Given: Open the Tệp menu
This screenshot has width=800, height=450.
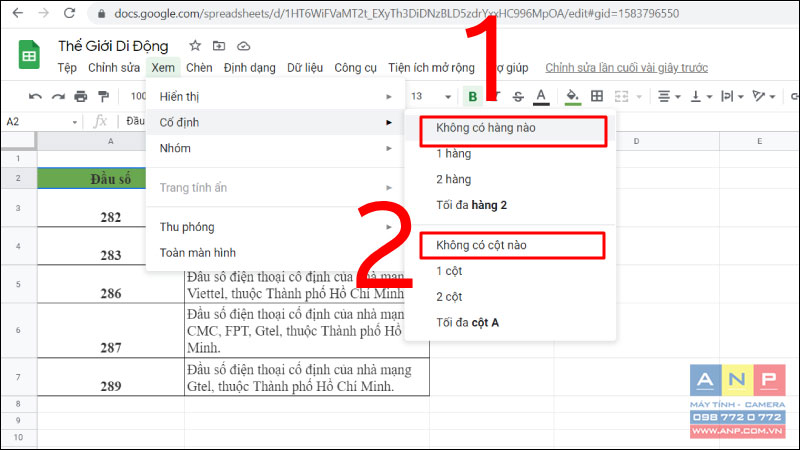Looking at the screenshot, I should point(67,68).
